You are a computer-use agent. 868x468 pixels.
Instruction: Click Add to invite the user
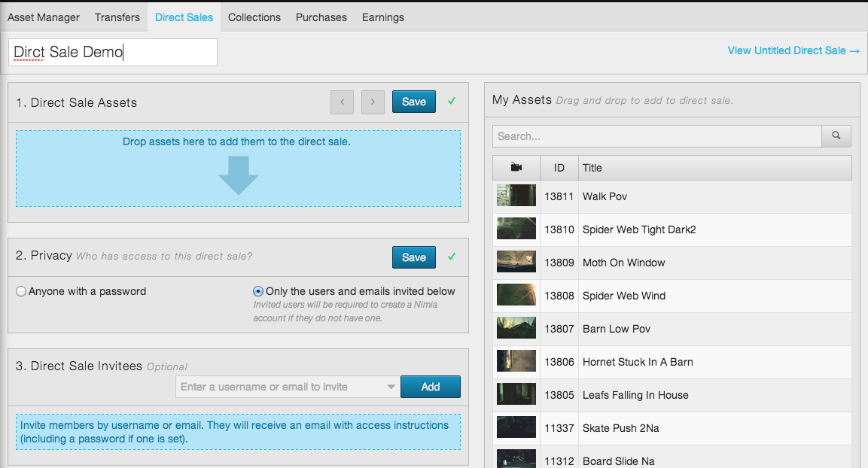click(x=430, y=387)
